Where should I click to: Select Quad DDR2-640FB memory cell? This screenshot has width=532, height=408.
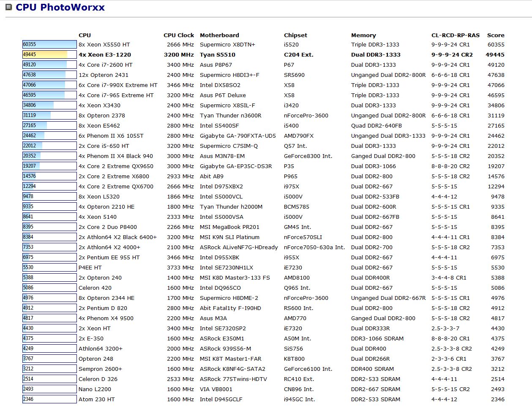tap(376, 125)
